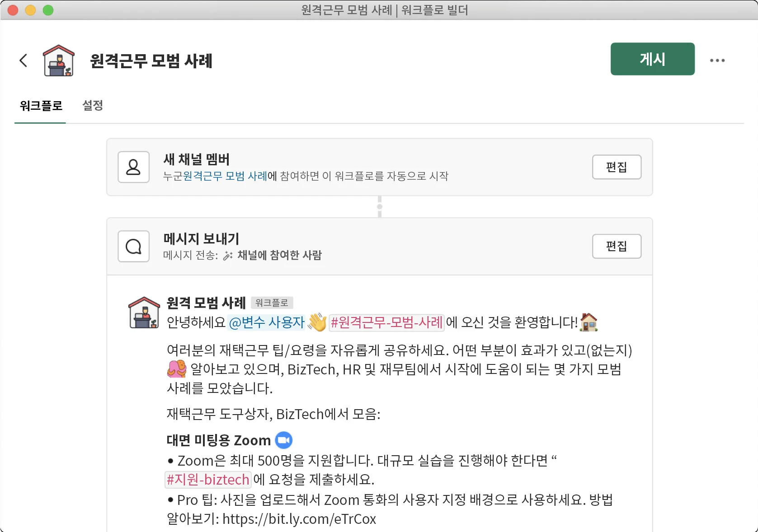Image resolution: width=758 pixels, height=532 pixels.
Task: Switch to the 워크플로 tab
Action: point(41,106)
